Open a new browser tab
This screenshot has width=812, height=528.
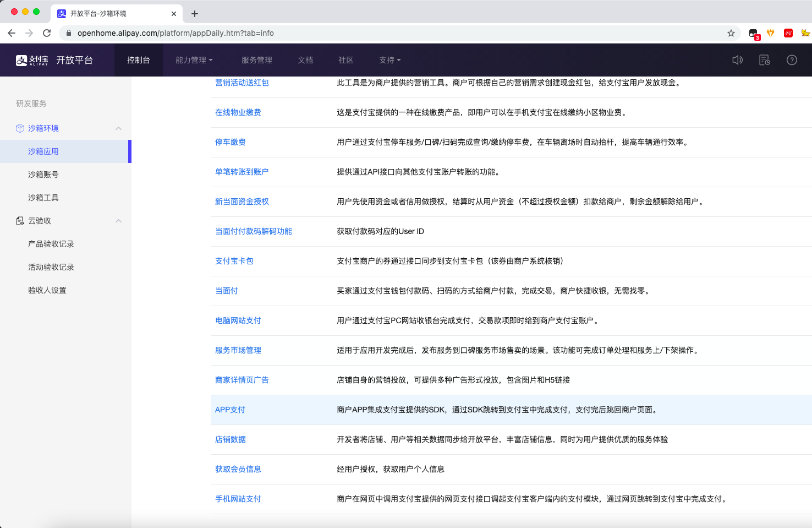(195, 14)
